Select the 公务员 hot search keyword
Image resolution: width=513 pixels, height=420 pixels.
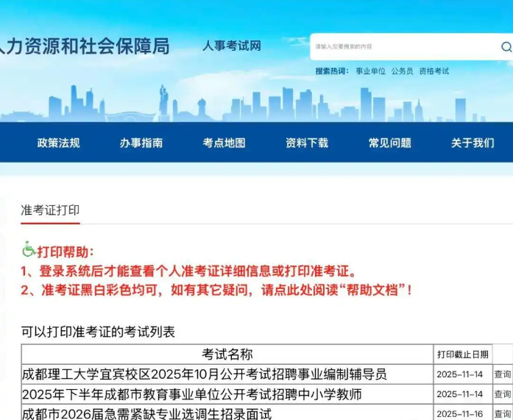402,71
